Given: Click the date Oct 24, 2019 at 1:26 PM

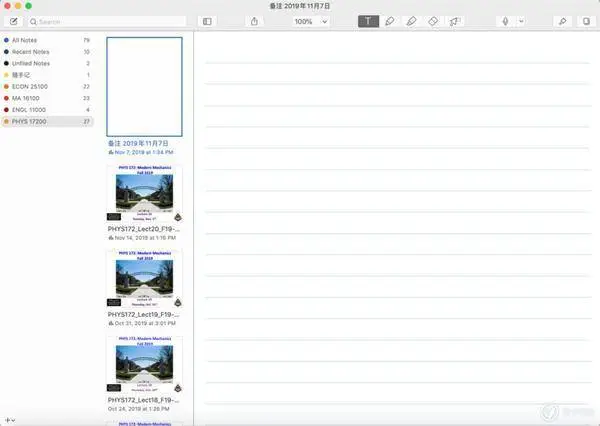Looking at the screenshot, I should tap(139, 409).
